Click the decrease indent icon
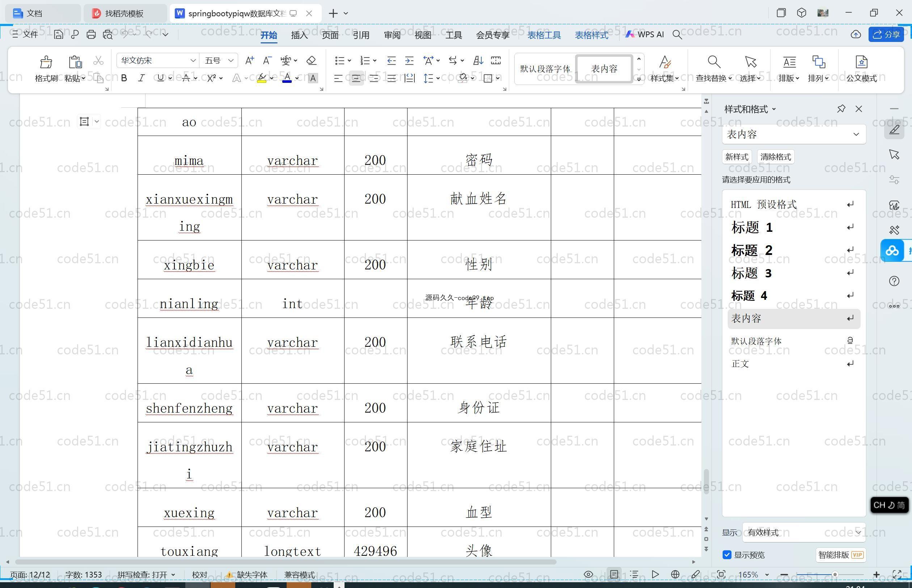Viewport: 912px width, 588px height. 391,60
